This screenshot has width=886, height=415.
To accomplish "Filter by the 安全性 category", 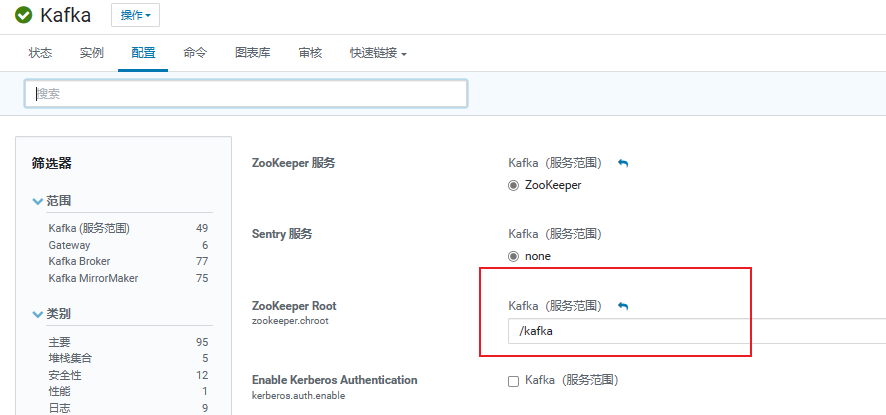I will [x=65, y=375].
